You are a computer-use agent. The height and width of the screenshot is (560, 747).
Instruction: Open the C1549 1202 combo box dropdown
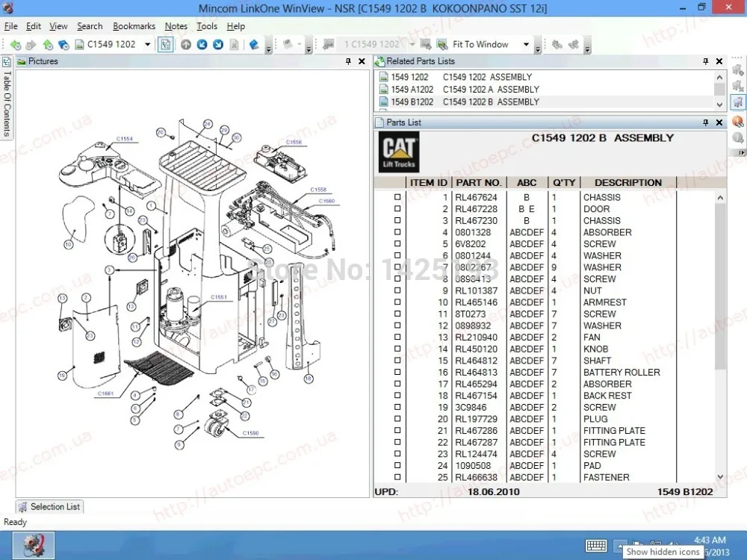[147, 44]
